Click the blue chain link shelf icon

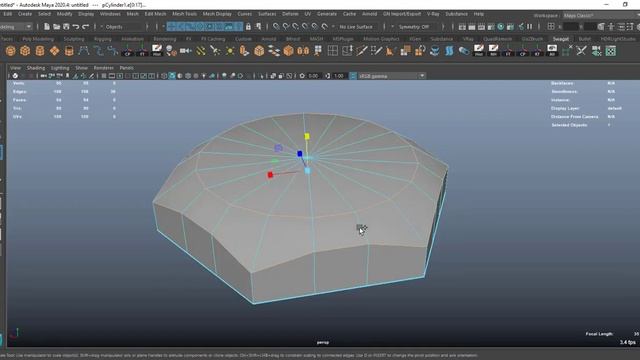point(464,51)
